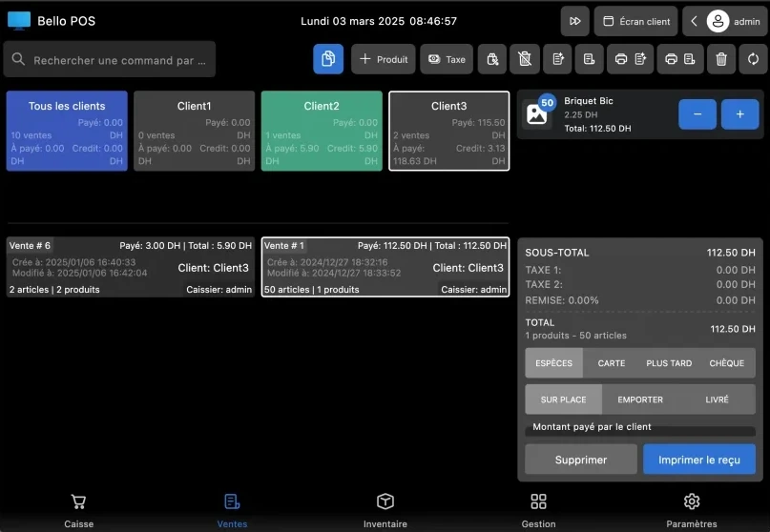Viewport: 770px width, 532px height.
Task: Click 'Total: 112.50 DH' under Briquet Bic
Action: 597,129
